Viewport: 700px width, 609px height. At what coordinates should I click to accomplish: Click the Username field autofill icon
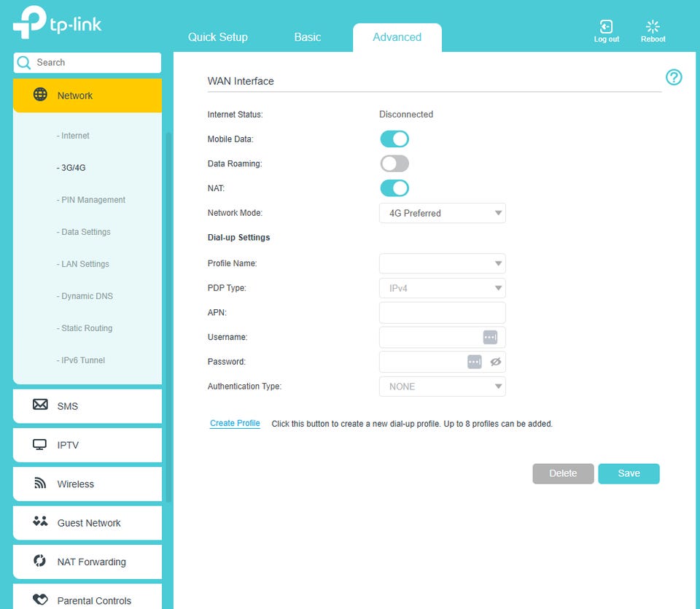coord(490,337)
